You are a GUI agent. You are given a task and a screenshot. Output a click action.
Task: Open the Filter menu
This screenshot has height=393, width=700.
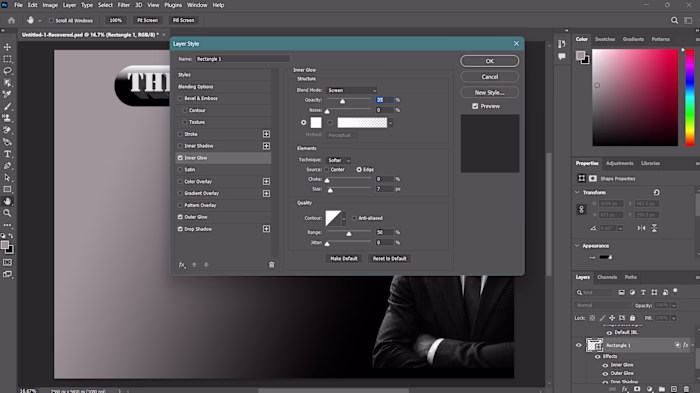(x=124, y=5)
